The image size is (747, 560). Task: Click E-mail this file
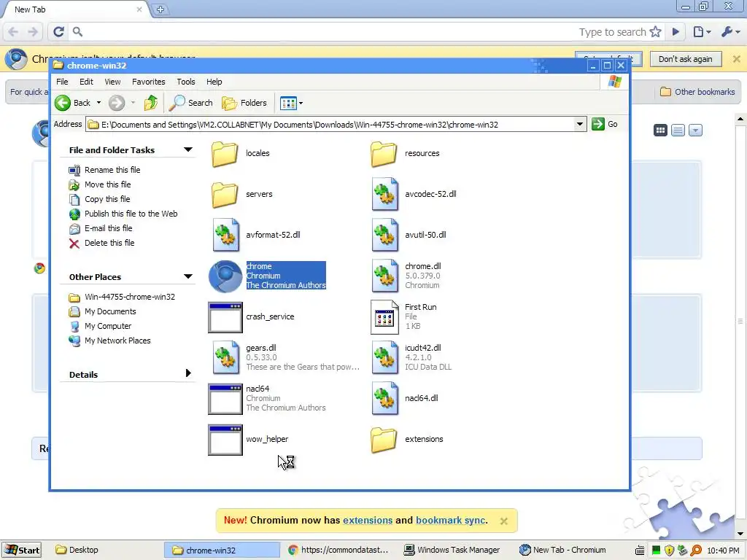109,228
